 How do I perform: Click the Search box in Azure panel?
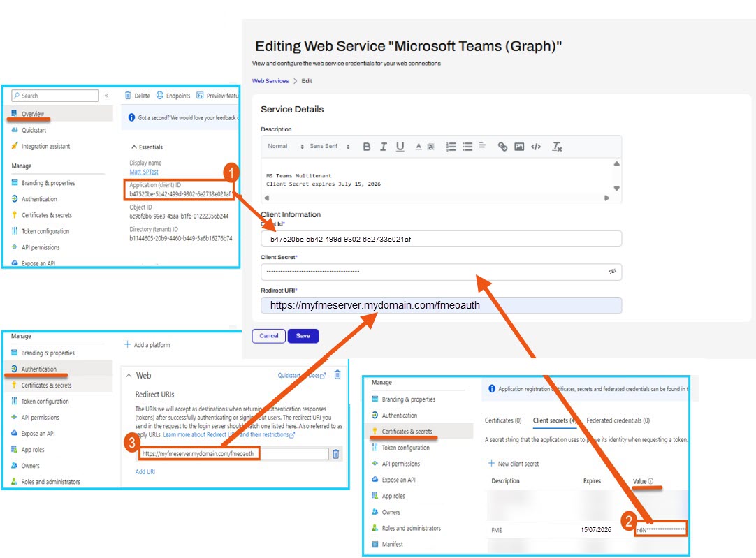tap(55, 96)
